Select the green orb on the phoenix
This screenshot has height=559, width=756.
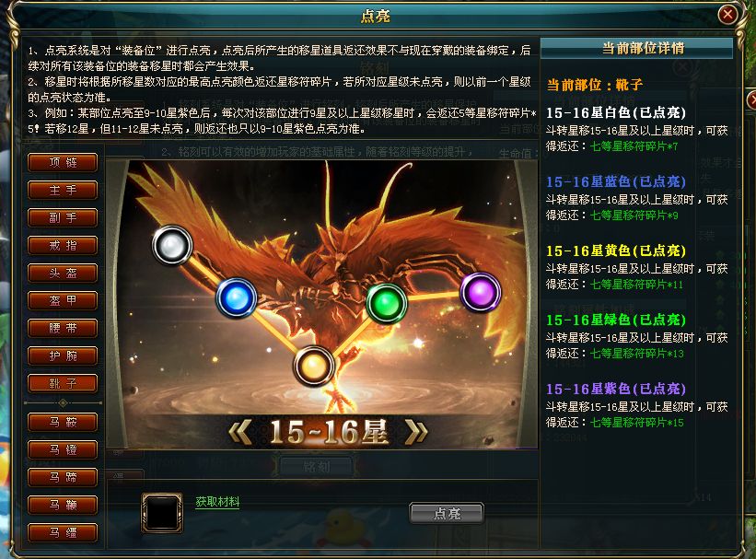pyautogui.click(x=386, y=303)
